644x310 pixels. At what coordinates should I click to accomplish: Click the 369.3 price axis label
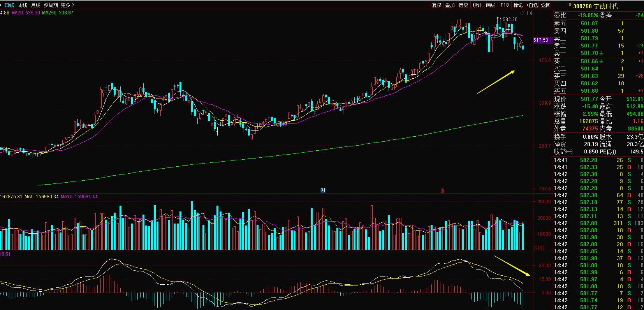[x=545, y=103]
